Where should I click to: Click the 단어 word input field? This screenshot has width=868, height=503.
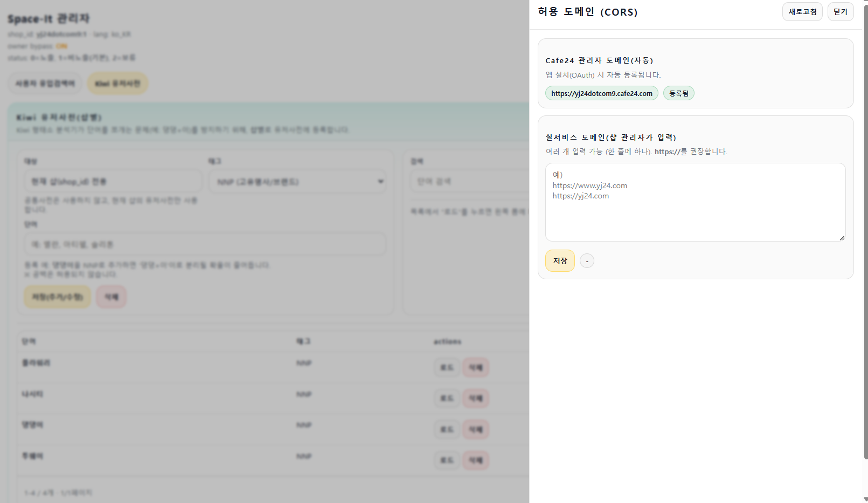pos(205,244)
